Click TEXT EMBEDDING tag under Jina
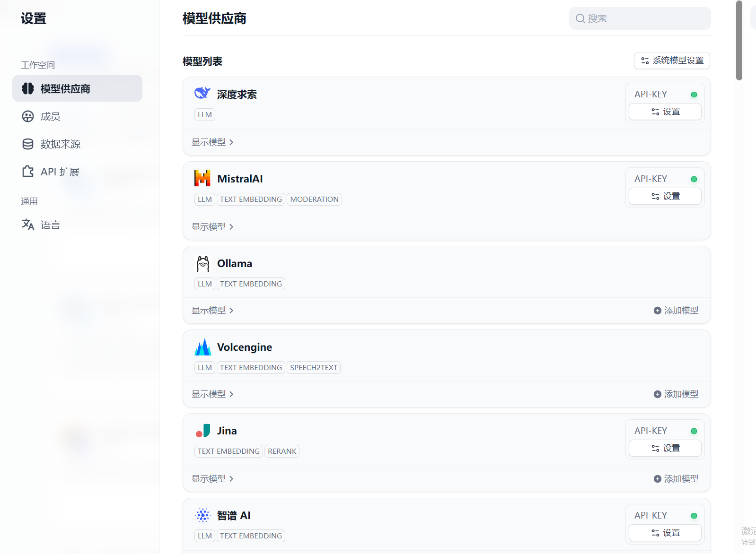This screenshot has height=554, width=756. click(x=229, y=451)
